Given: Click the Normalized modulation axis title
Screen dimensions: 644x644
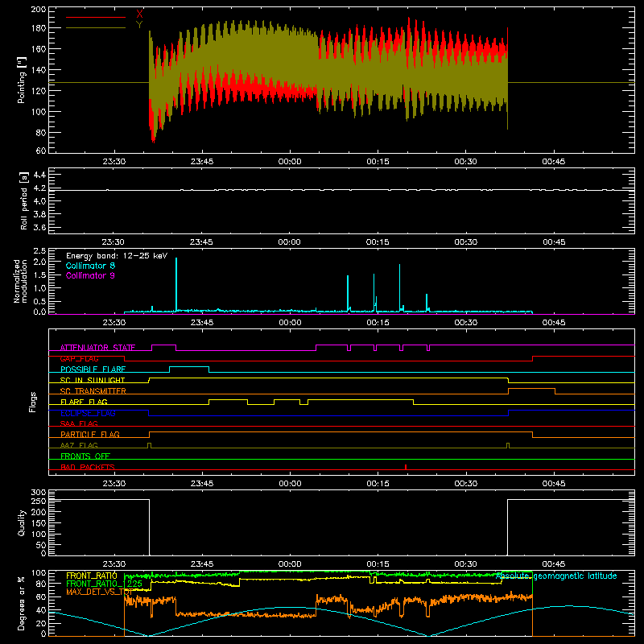Looking at the screenshot, I should point(20,281).
